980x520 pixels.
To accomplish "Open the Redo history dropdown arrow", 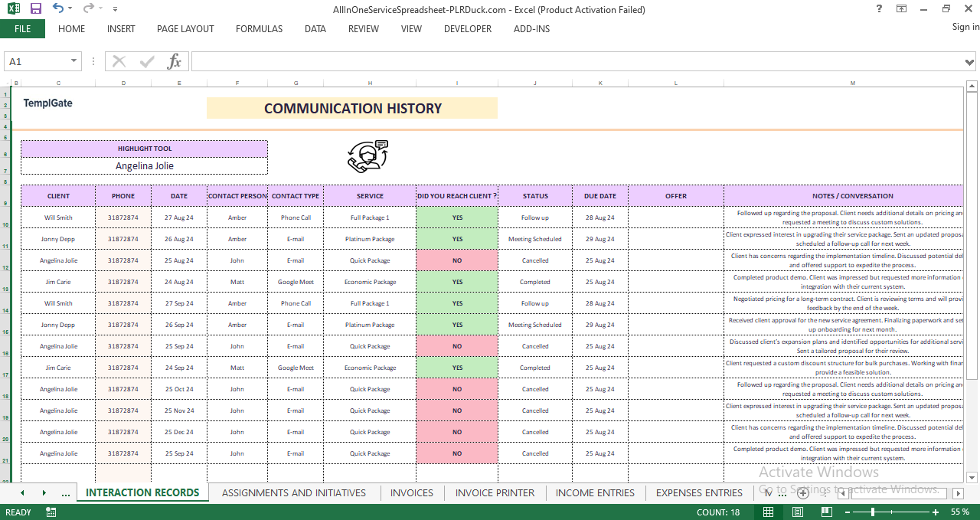I will [100, 9].
